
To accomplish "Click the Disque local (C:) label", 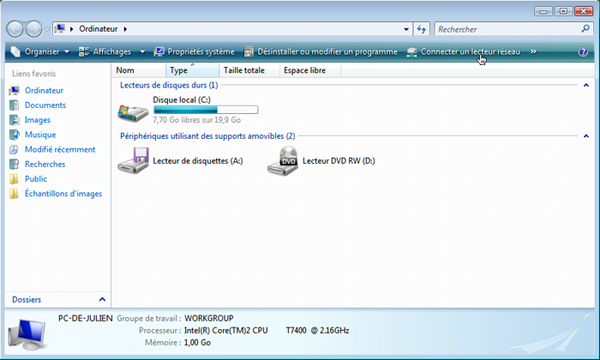I will 181,100.
